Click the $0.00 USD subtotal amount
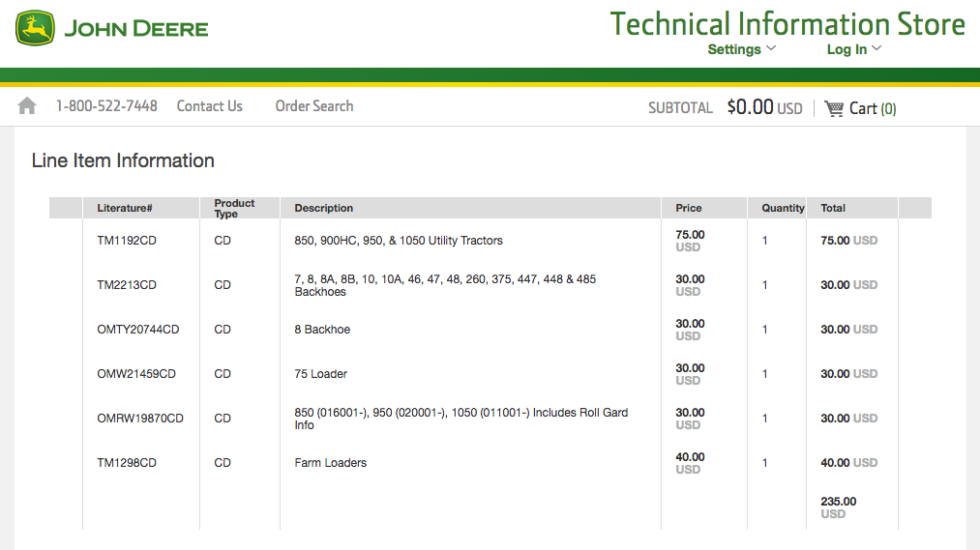 click(x=764, y=107)
